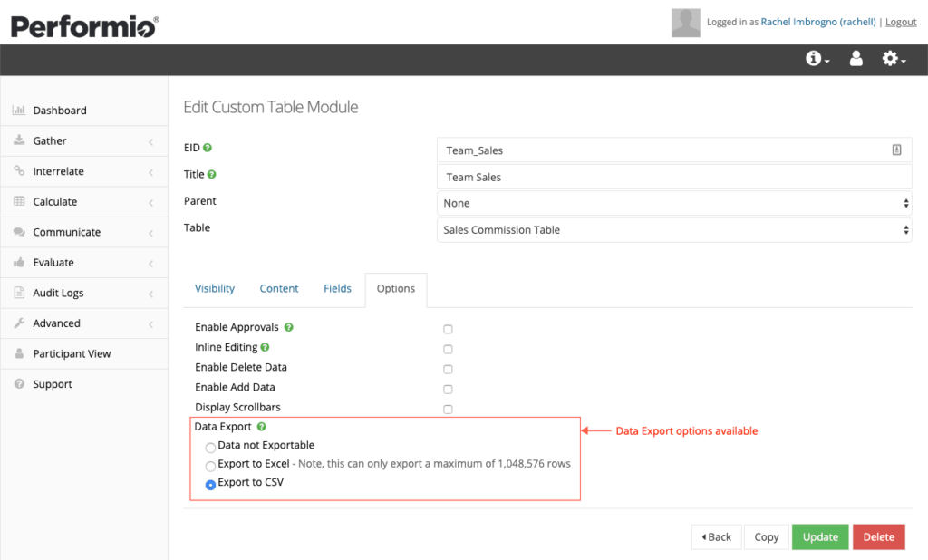This screenshot has height=560, width=928.
Task: Open Support in the sidebar
Action: point(84,384)
